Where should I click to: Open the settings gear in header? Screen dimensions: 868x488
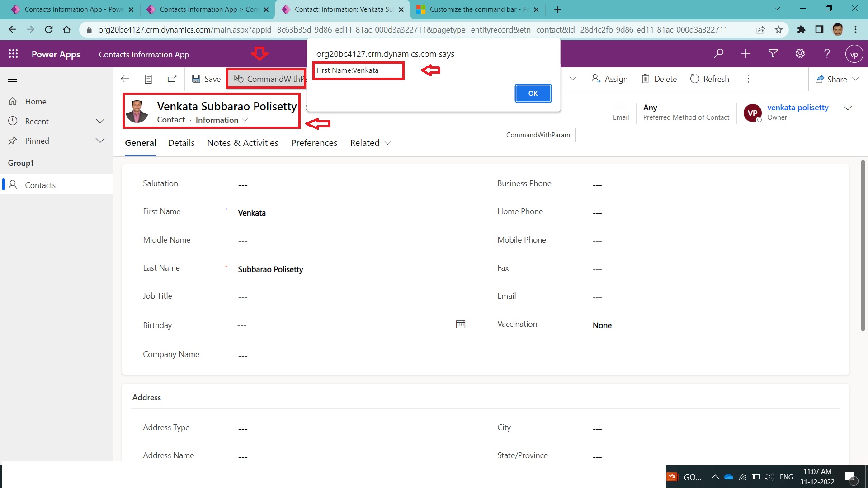800,54
